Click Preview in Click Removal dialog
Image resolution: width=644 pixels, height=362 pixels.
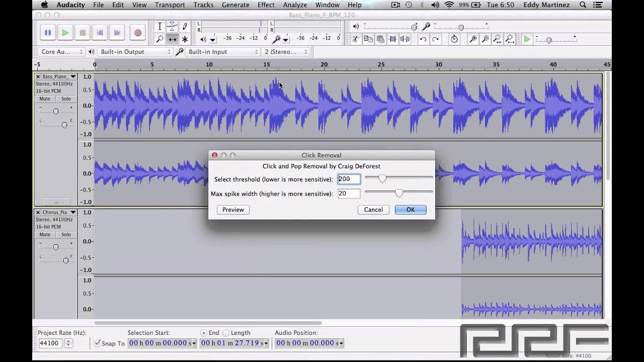click(233, 210)
